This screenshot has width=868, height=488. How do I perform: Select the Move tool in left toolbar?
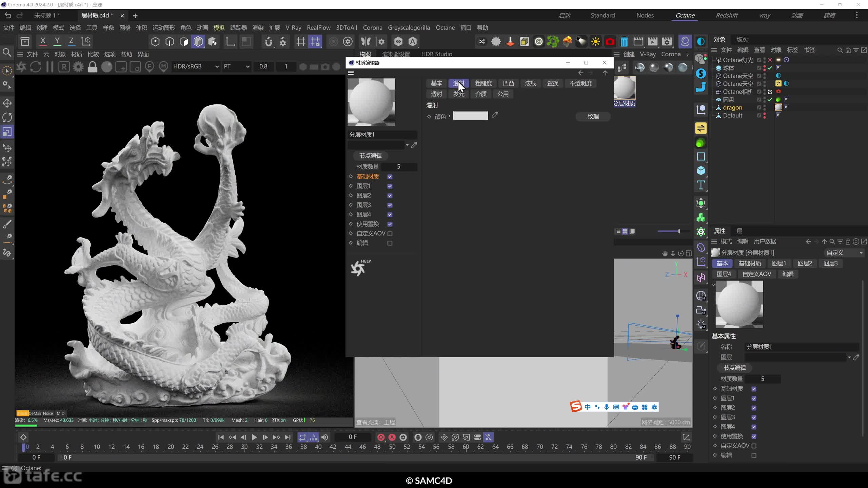(x=7, y=103)
